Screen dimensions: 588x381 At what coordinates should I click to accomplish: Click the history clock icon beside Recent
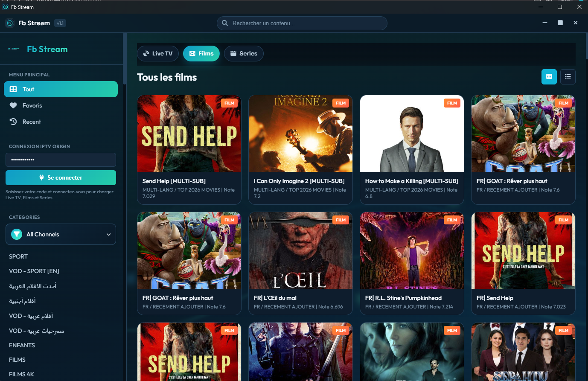pos(13,122)
